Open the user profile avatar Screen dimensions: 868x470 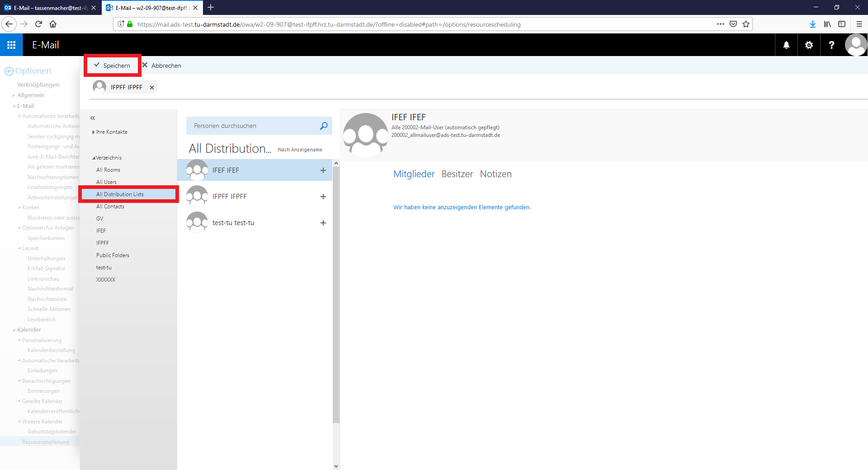tap(856, 45)
